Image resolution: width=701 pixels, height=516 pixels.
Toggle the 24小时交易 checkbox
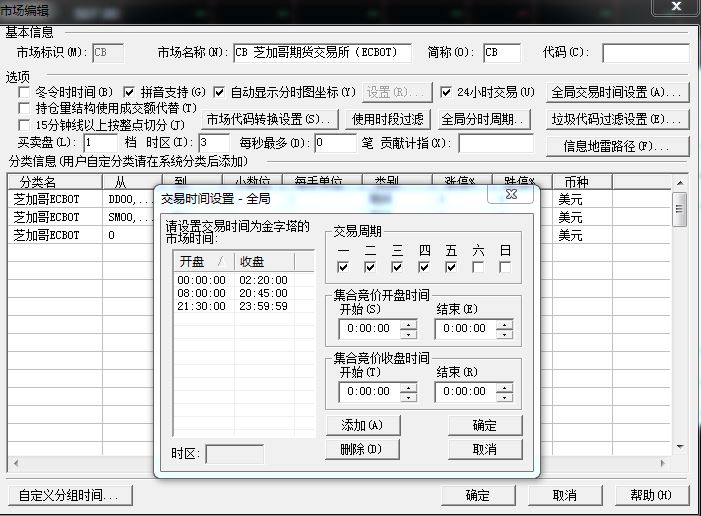coord(447,92)
